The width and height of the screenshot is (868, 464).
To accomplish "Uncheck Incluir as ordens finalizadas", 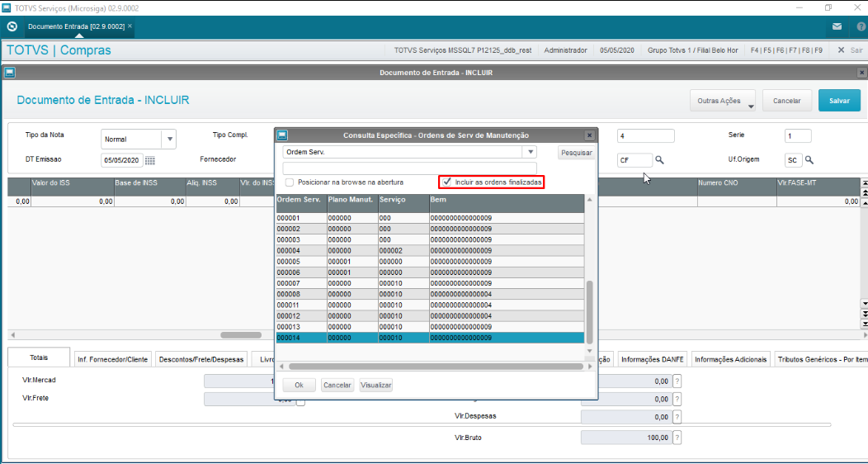I will [x=446, y=182].
